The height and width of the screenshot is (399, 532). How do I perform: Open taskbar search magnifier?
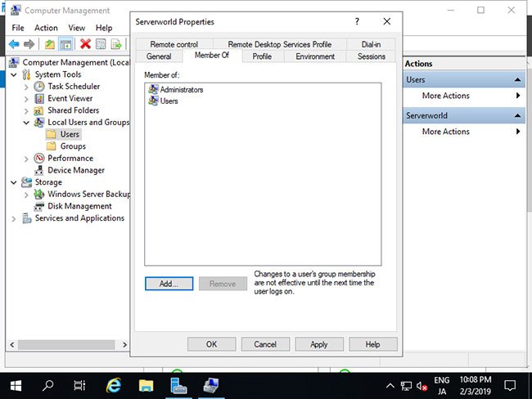coord(47,385)
